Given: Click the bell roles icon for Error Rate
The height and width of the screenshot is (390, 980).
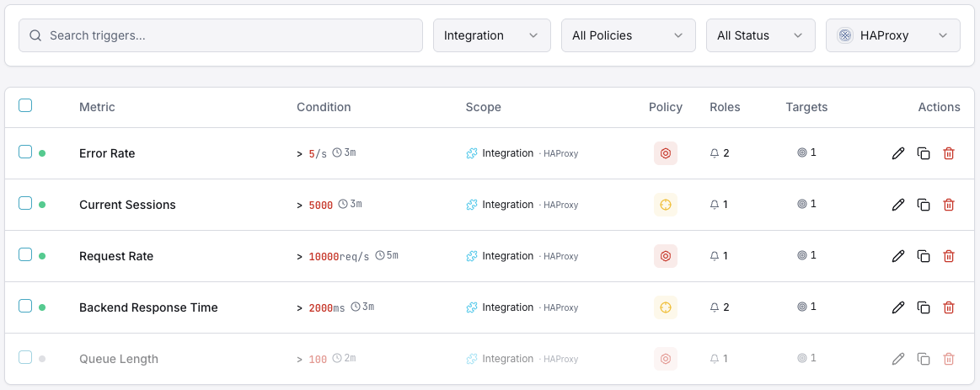Looking at the screenshot, I should click(x=715, y=153).
